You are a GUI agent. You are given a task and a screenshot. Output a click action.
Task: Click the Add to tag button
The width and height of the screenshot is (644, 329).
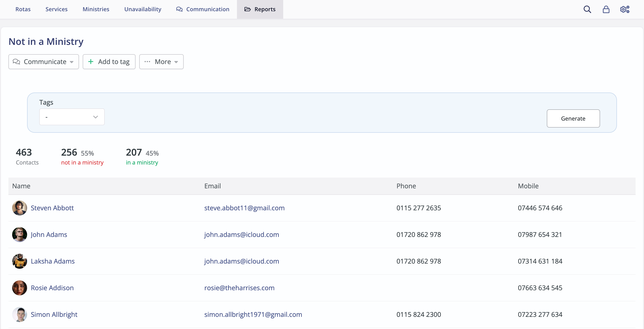(109, 62)
